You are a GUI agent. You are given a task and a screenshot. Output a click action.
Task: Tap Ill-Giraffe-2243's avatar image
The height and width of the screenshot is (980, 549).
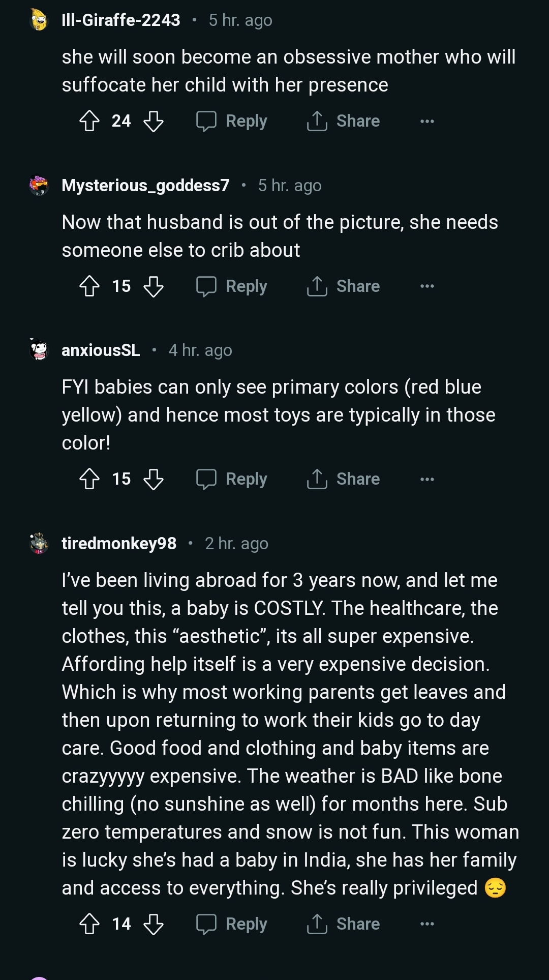(39, 20)
